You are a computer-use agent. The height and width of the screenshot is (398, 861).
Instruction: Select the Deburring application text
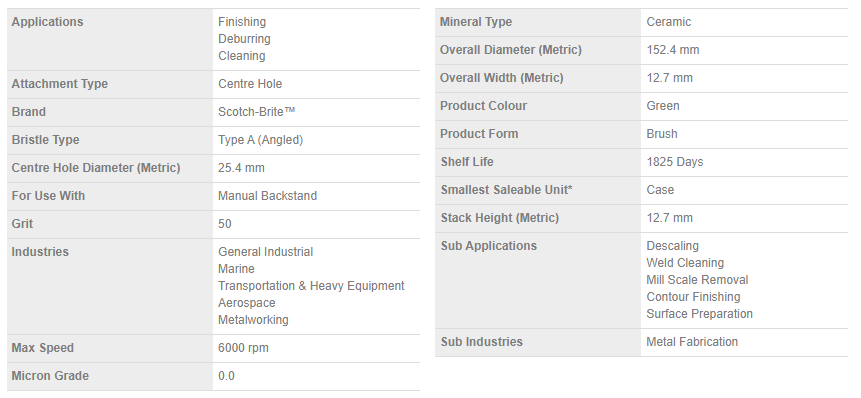coord(244,39)
